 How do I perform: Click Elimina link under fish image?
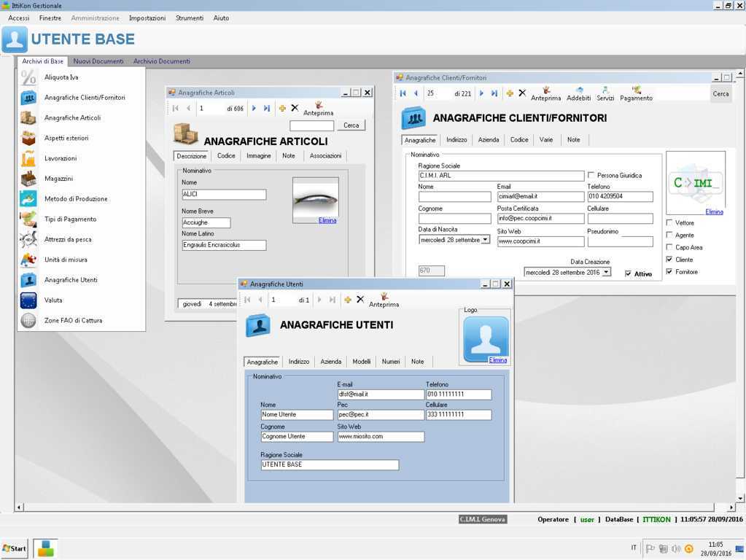[327, 220]
